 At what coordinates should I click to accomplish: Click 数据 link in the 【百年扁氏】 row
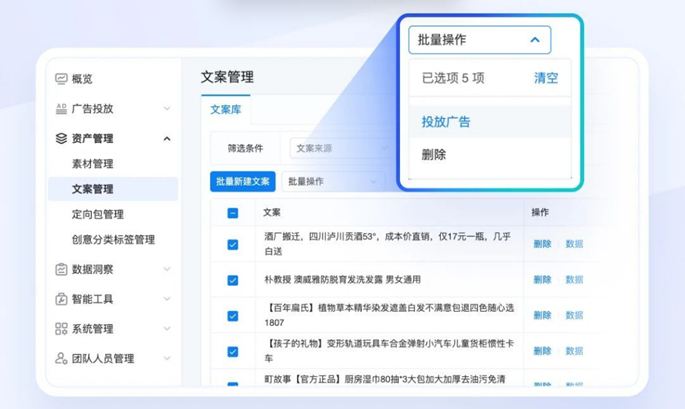tap(574, 315)
